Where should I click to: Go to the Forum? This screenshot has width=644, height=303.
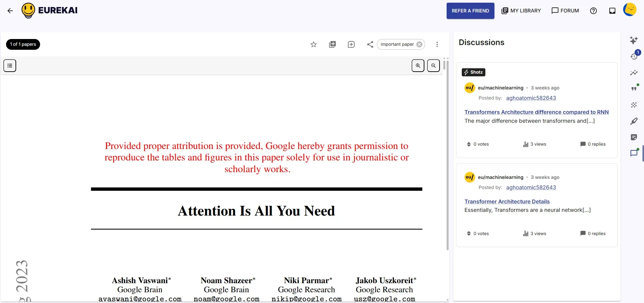(565, 11)
